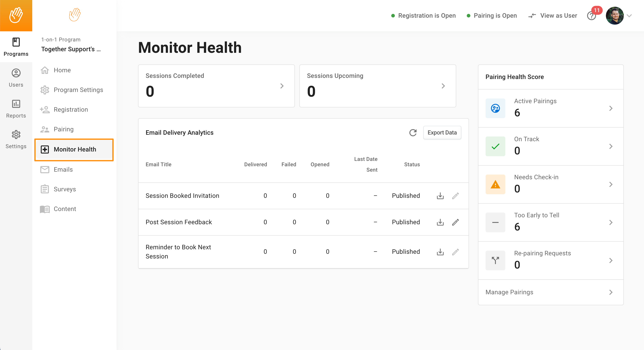This screenshot has width=644, height=350.
Task: Refresh Email Delivery Analytics
Action: coord(413,132)
